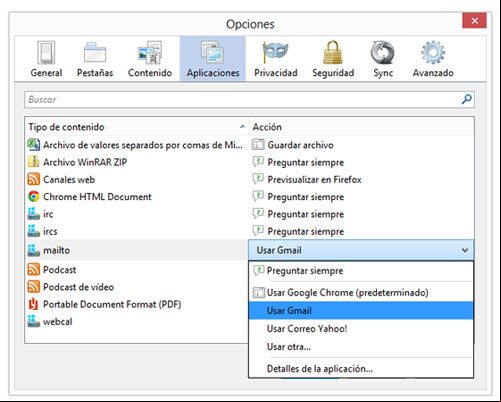Close the Opciones dialog
The width and height of the screenshot is (501, 402).
pyautogui.click(x=474, y=21)
